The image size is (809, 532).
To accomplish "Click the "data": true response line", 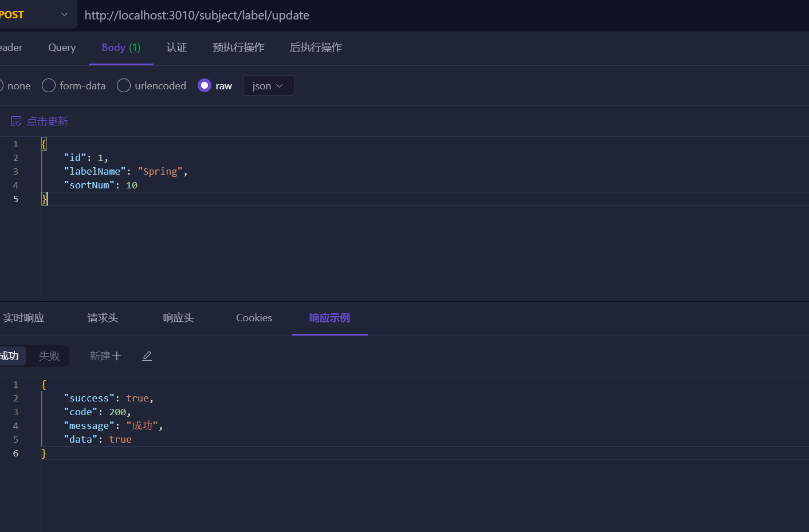I will [x=97, y=439].
